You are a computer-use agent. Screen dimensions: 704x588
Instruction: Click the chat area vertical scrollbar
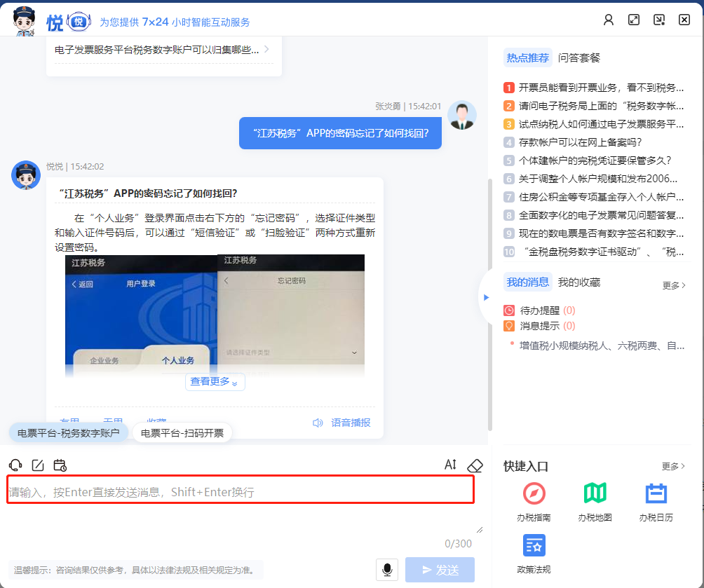coord(490,305)
